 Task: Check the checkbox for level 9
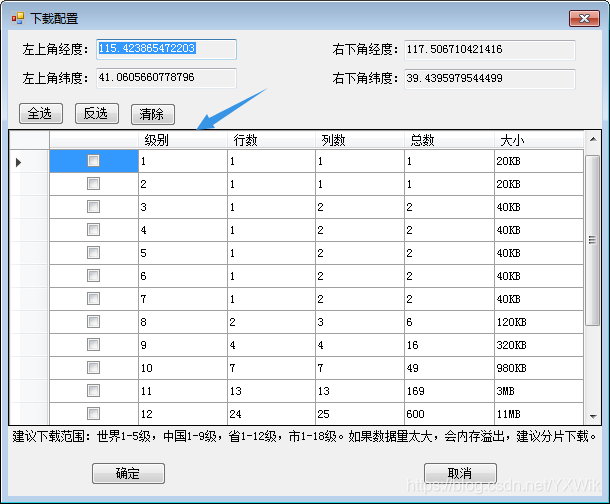(x=93, y=345)
